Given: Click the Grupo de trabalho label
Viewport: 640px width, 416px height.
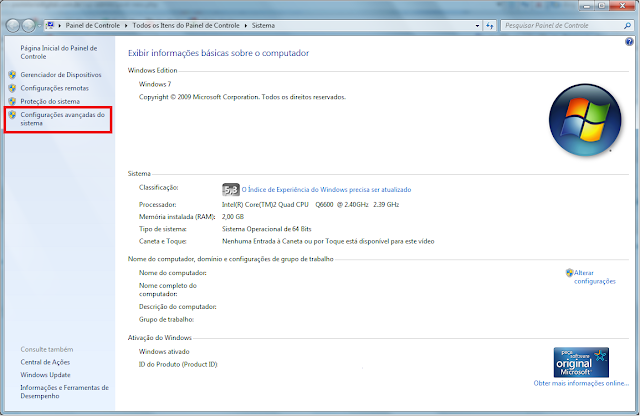Looking at the screenshot, I should click(166, 320).
